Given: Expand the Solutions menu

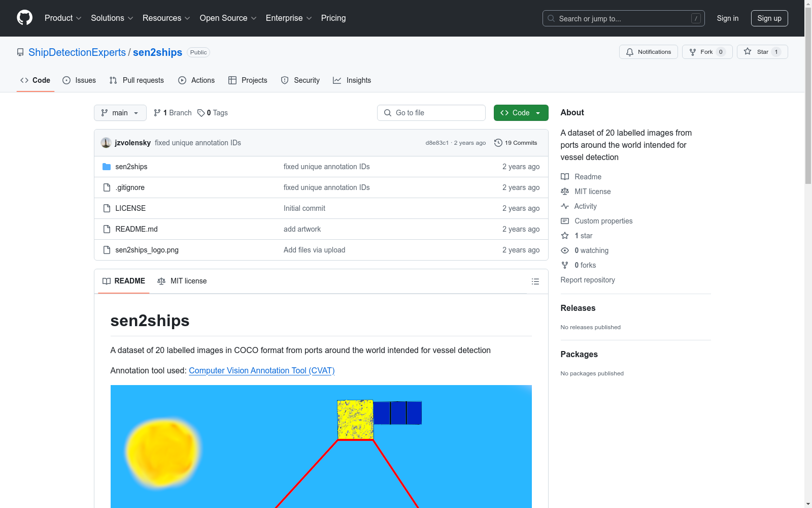Looking at the screenshot, I should coord(112,18).
